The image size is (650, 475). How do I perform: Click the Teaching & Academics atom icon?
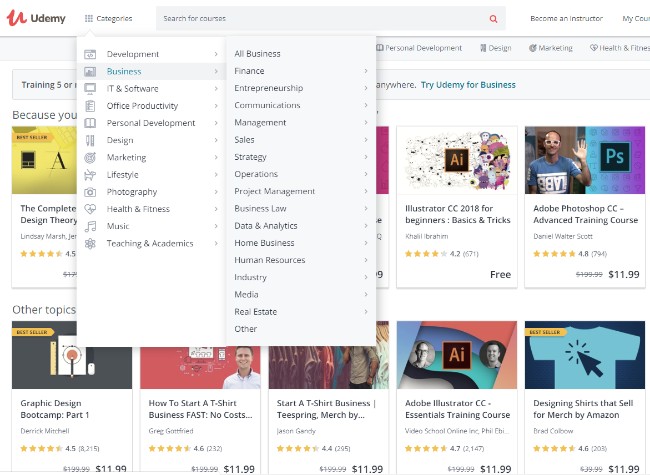(90, 244)
